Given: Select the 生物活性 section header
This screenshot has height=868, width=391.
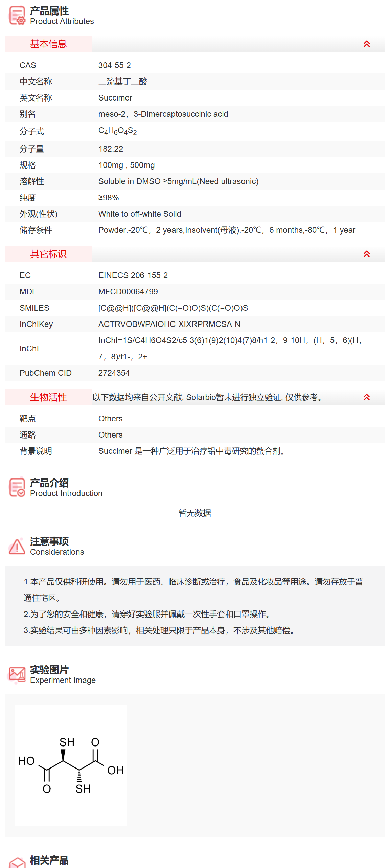Looking at the screenshot, I should pyautogui.click(x=48, y=397).
